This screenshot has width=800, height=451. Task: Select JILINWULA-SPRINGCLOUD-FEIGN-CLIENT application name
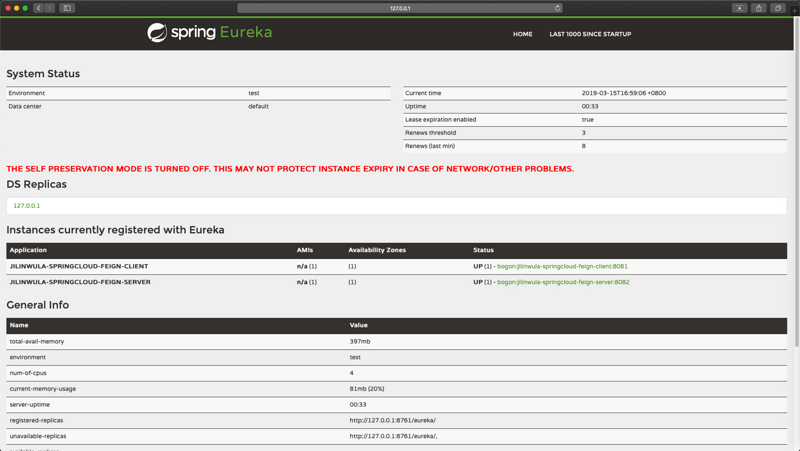(x=79, y=266)
